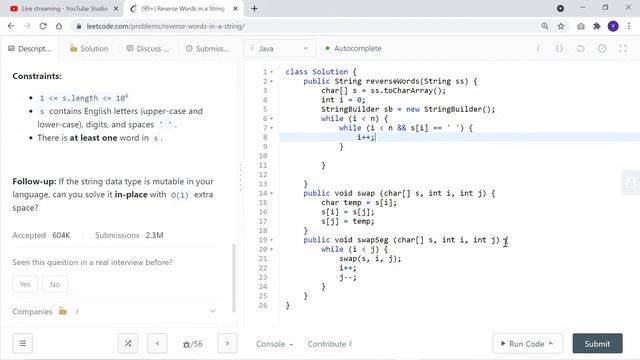Open the Chrome profile avatar
Screen dimensions: 640x360
point(613,26)
